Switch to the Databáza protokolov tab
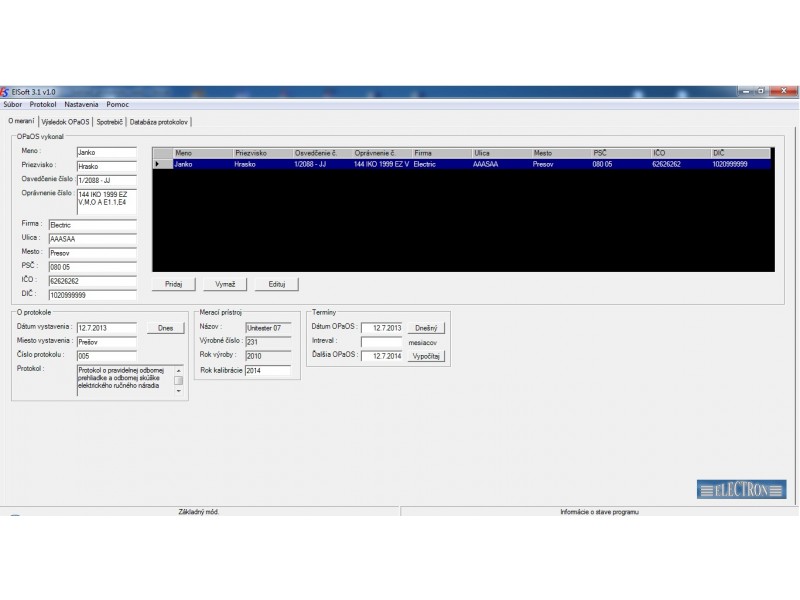The image size is (800, 600). (x=159, y=122)
